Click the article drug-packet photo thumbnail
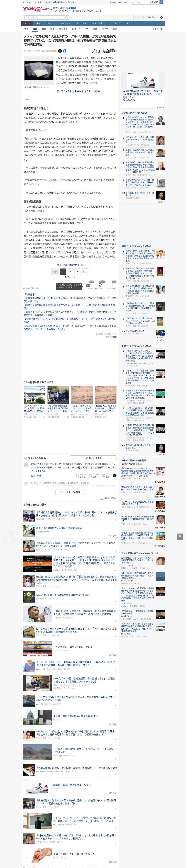The width and height of the screenshot is (186, 868). (x=39, y=71)
